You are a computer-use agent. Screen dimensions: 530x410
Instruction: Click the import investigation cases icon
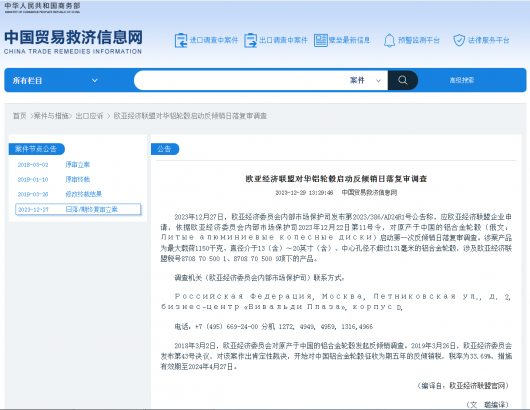(x=181, y=41)
